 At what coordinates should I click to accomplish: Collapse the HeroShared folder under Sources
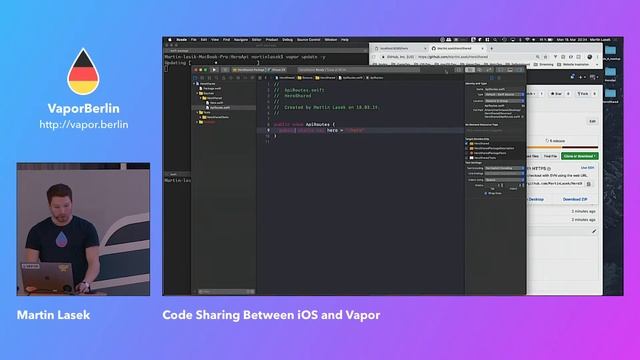200,98
